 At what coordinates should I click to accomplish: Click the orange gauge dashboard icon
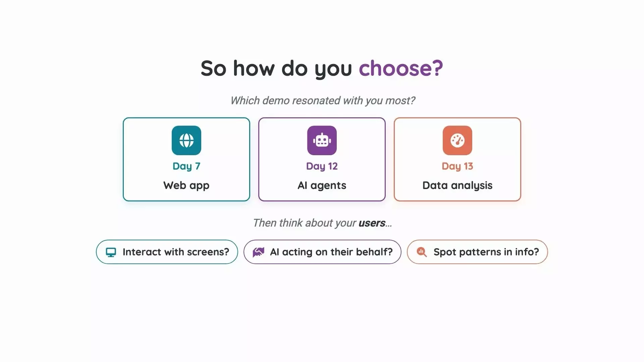[x=458, y=140]
